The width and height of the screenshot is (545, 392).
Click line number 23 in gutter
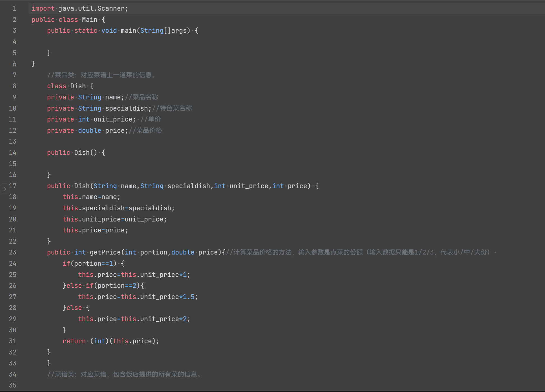[x=13, y=252]
